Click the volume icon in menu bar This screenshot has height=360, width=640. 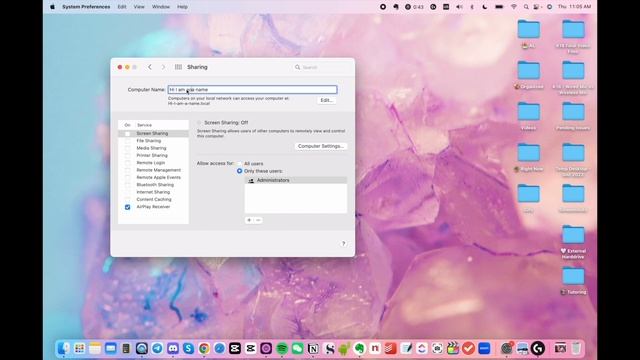pyautogui.click(x=459, y=7)
